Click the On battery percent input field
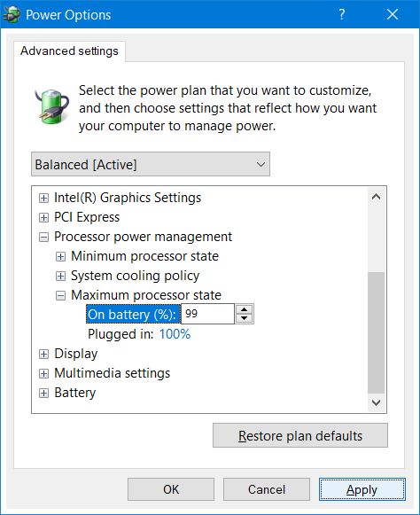 (x=207, y=314)
